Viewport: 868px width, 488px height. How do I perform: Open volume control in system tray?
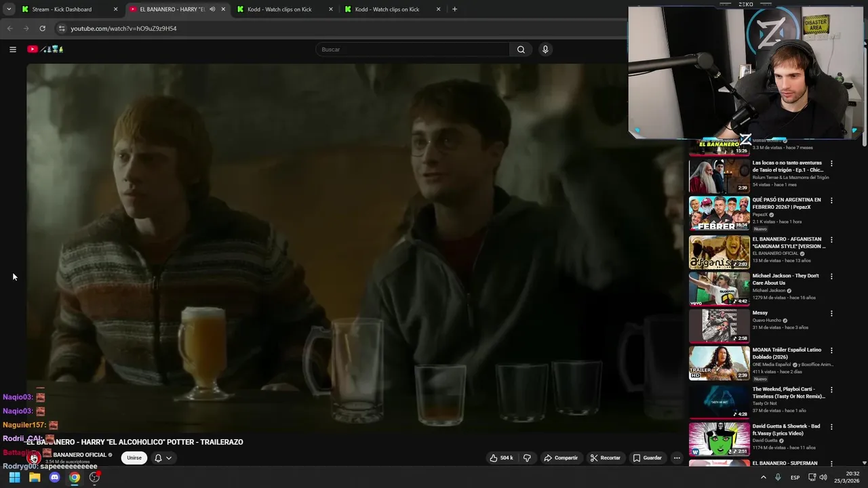coord(823,477)
